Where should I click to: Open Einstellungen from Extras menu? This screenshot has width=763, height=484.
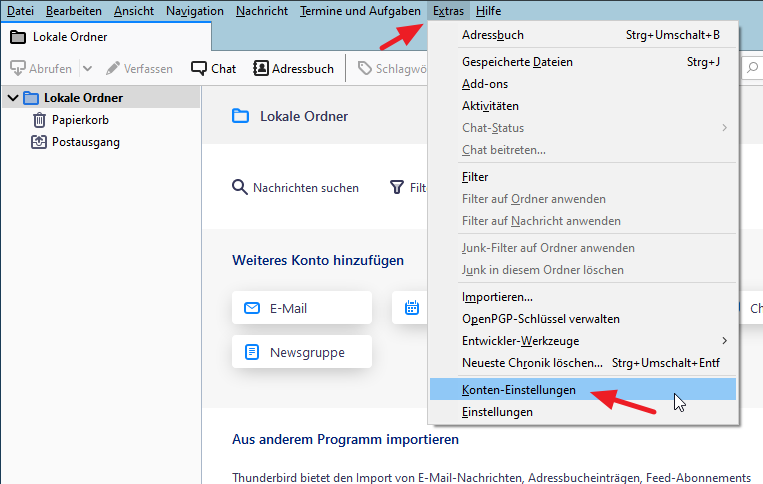coord(583,412)
